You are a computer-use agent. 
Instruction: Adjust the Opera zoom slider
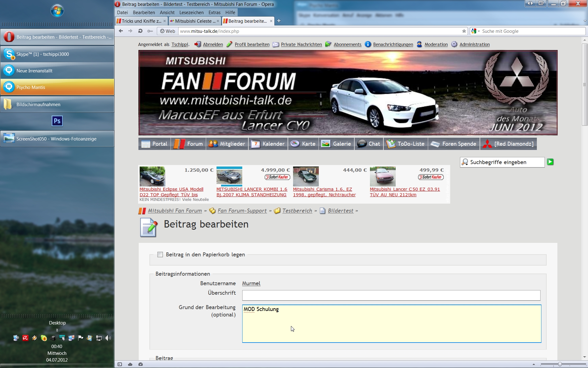[560, 364]
